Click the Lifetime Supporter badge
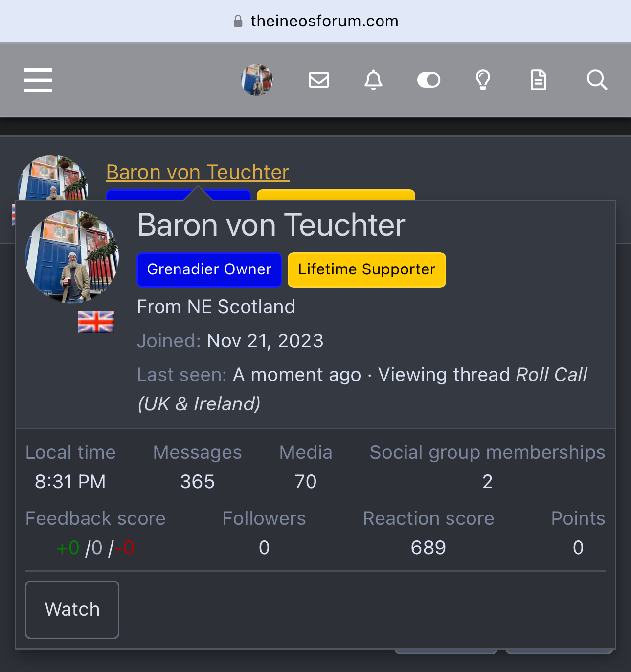The width and height of the screenshot is (631, 672). 366,269
